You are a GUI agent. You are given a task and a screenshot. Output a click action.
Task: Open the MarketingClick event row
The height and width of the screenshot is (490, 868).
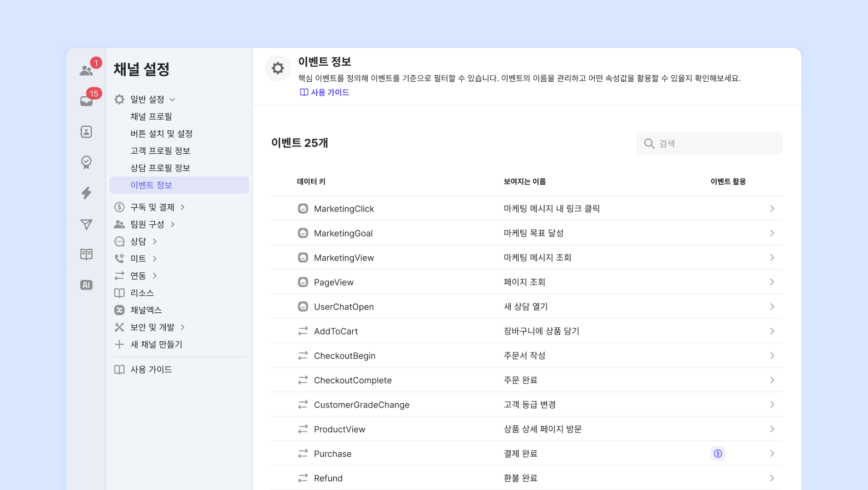point(344,209)
